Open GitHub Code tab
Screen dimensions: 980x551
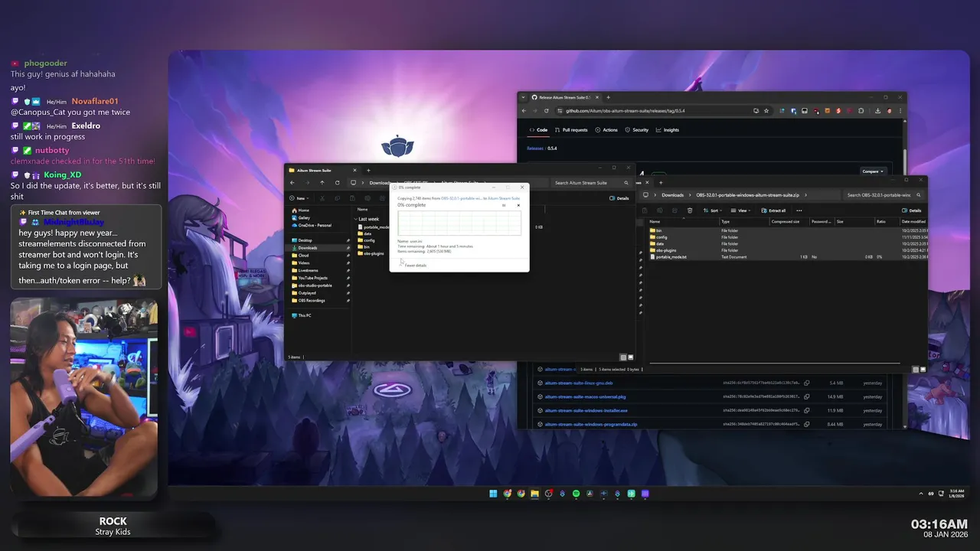point(538,130)
